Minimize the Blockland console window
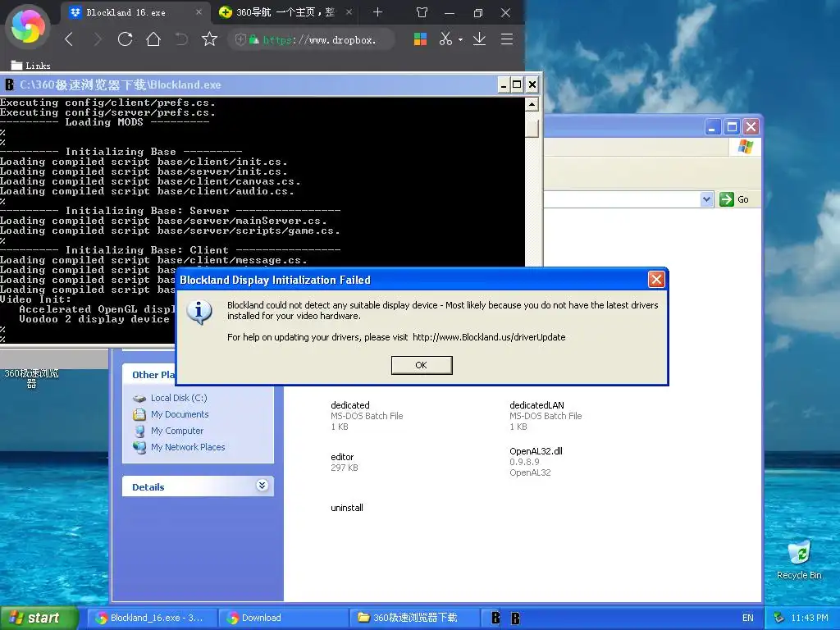 click(x=504, y=84)
